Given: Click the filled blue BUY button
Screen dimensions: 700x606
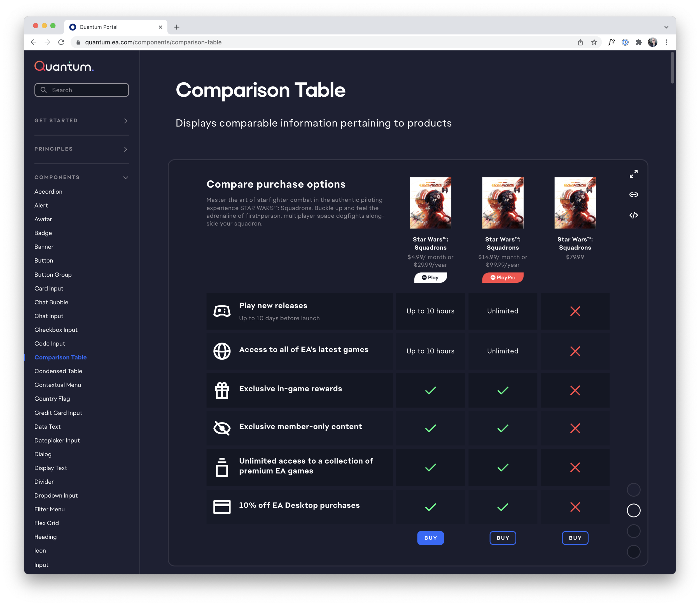Looking at the screenshot, I should (x=430, y=538).
